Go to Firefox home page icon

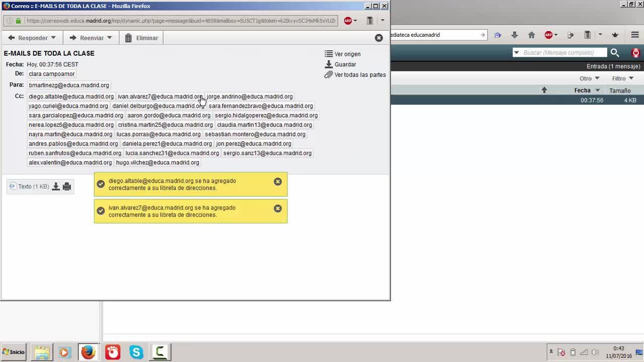click(531, 35)
